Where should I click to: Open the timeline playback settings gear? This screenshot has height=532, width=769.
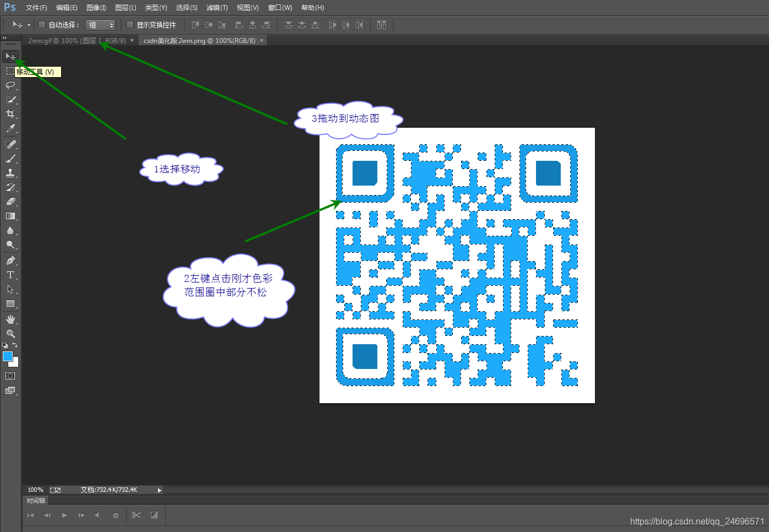pyautogui.click(x=115, y=515)
